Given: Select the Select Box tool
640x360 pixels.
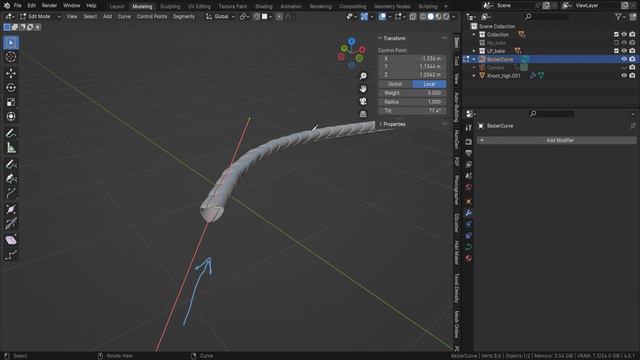Looking at the screenshot, I should (x=11, y=43).
